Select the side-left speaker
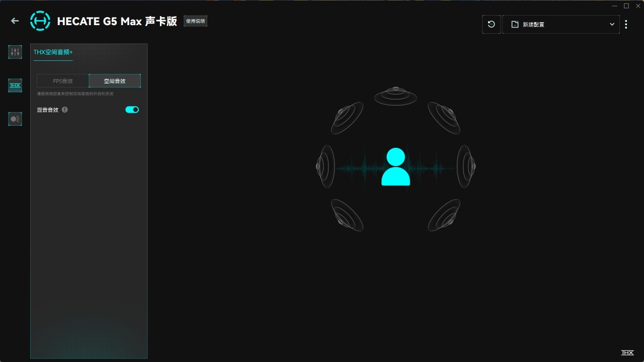The width and height of the screenshot is (644, 362). coord(326,166)
